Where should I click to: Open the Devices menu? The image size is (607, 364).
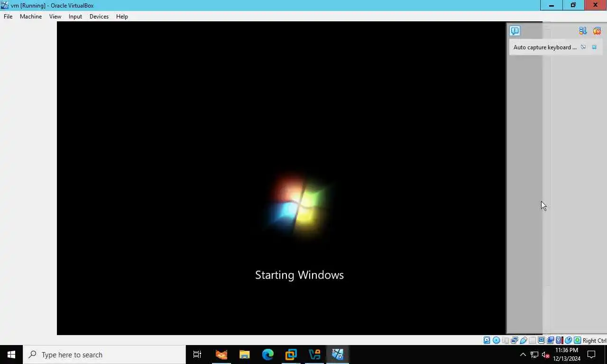coord(99,16)
